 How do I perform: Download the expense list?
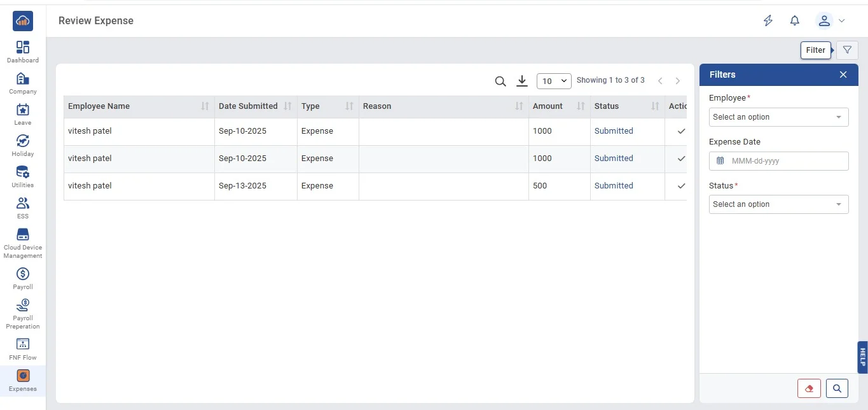(522, 81)
